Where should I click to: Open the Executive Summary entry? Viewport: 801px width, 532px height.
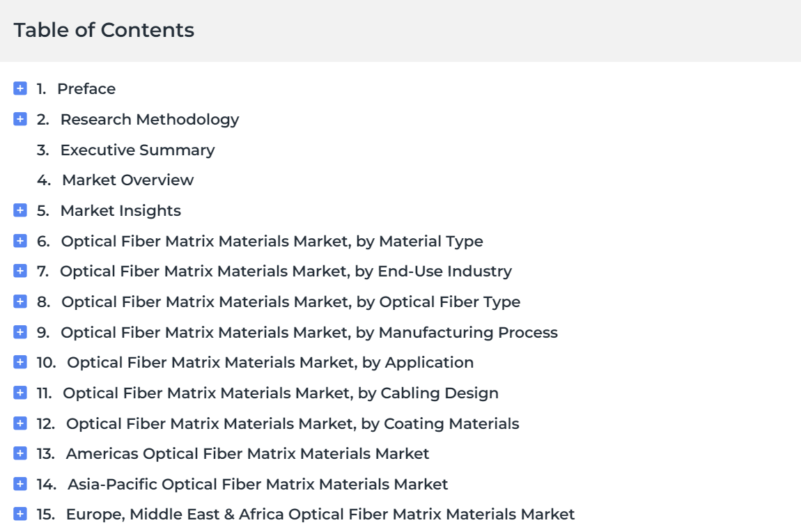137,150
